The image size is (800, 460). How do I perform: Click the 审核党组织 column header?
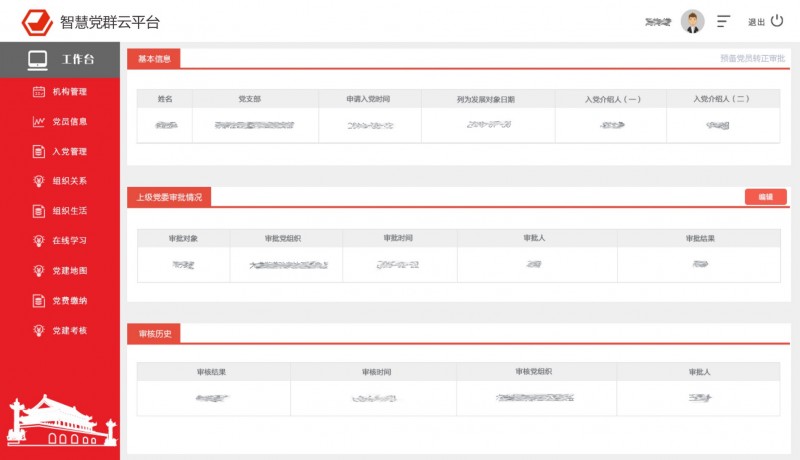pos(533,372)
